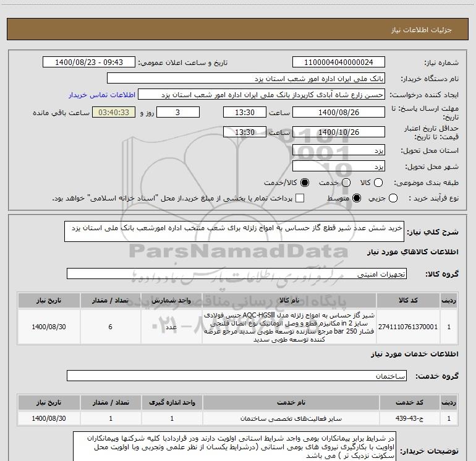Click goods row need date 1400/08/30
Image resolution: width=476 pixels, height=461 pixels.
[x=49, y=327]
